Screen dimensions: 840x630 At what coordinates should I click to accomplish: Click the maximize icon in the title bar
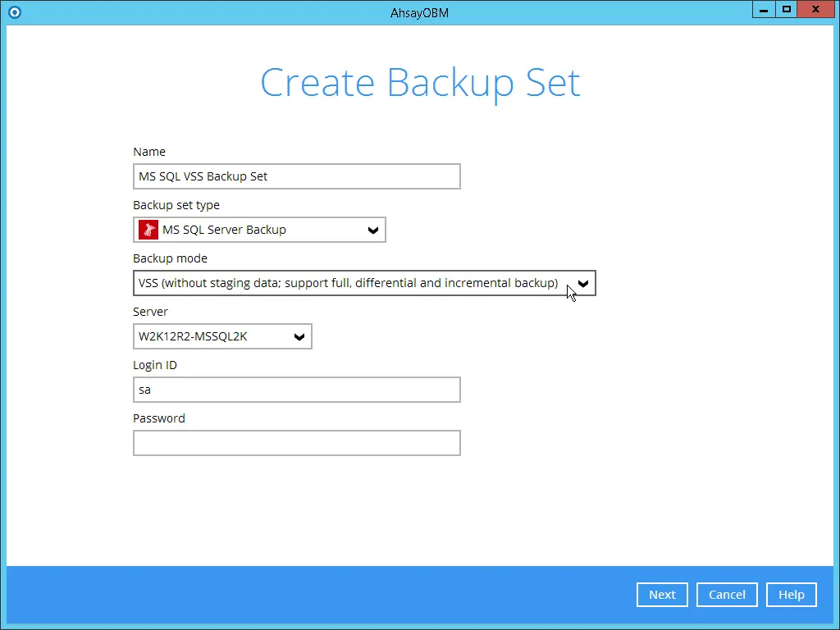pos(786,9)
